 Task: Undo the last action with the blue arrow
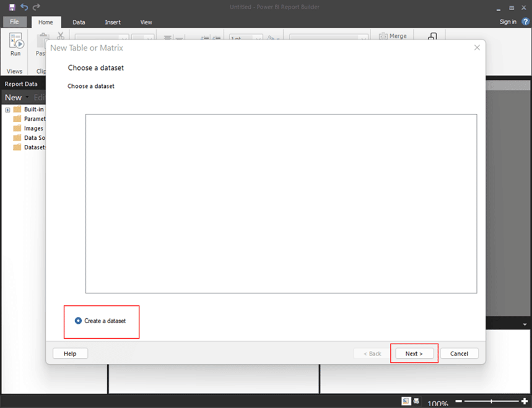24,7
